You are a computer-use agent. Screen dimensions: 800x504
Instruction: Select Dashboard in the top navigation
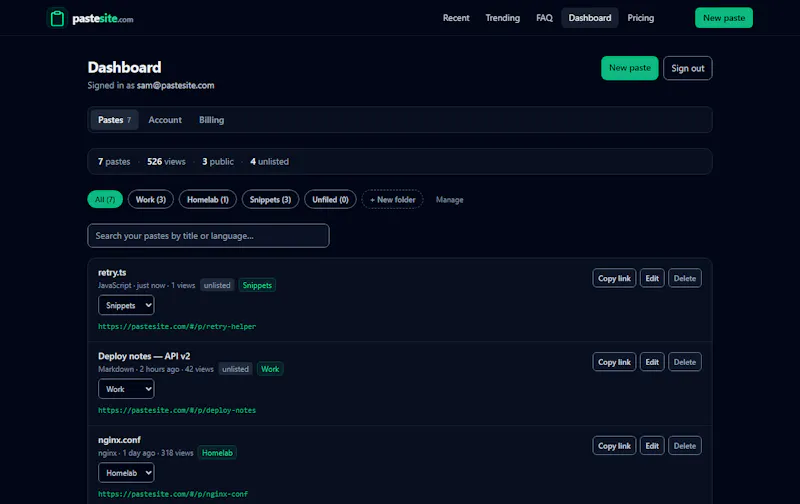point(590,18)
